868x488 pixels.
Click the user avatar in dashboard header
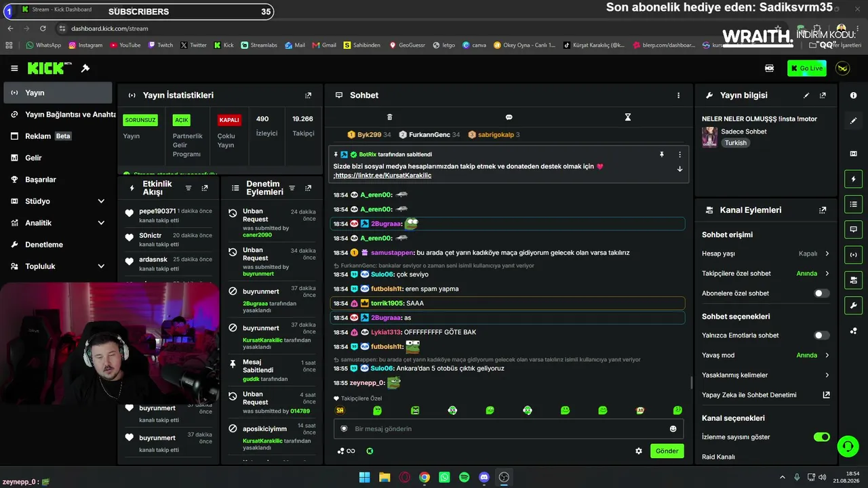click(843, 68)
